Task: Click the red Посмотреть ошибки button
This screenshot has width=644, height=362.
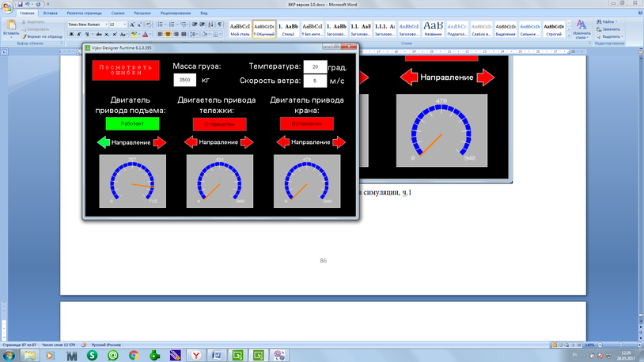Action: (x=126, y=70)
